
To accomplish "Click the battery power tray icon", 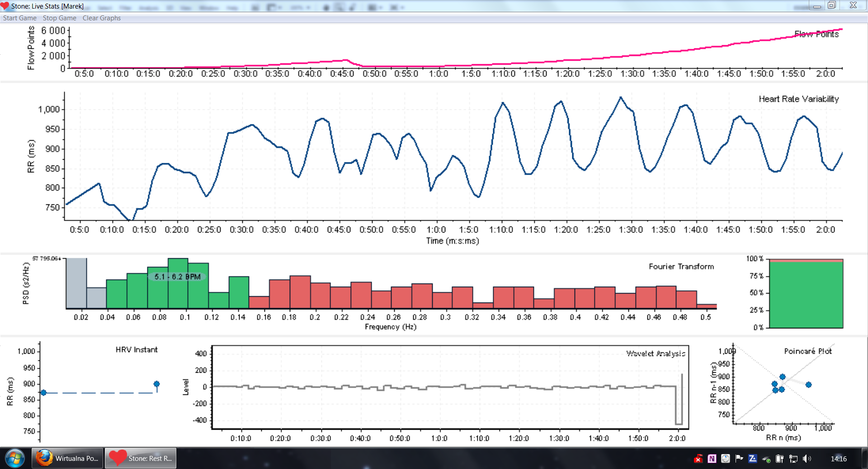I will 780,459.
